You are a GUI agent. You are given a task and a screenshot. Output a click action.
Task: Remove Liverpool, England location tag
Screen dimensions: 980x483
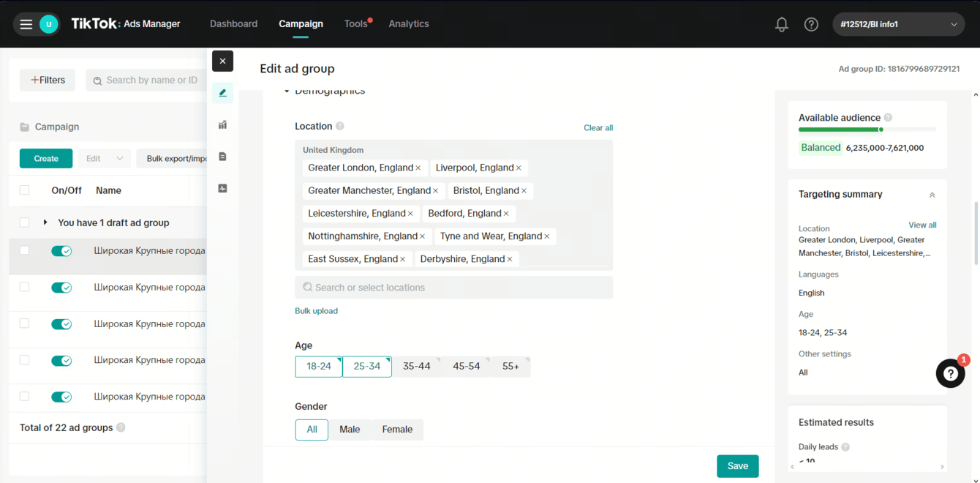(519, 168)
